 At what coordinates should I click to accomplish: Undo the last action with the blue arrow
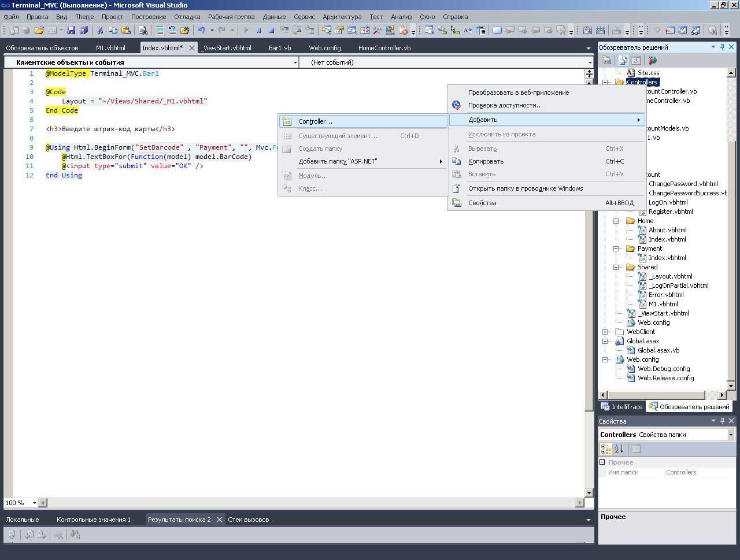(201, 30)
